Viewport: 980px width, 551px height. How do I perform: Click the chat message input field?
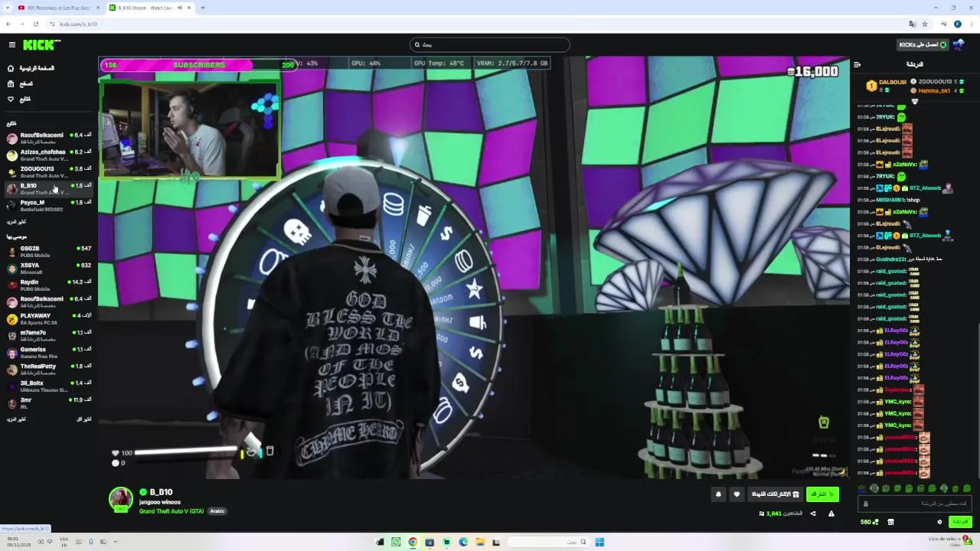click(x=916, y=504)
